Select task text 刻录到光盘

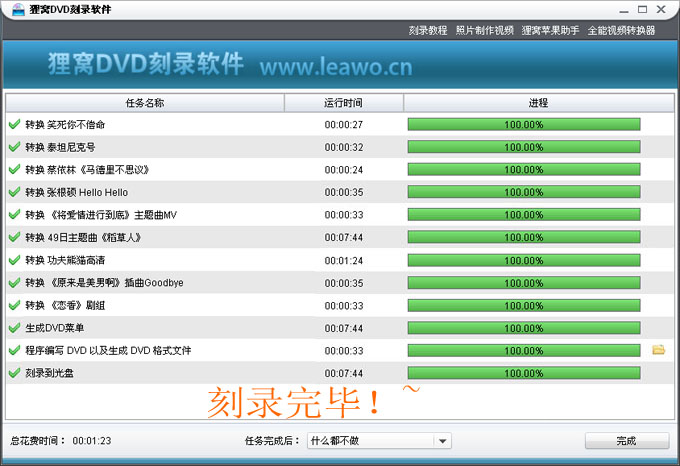point(49,373)
